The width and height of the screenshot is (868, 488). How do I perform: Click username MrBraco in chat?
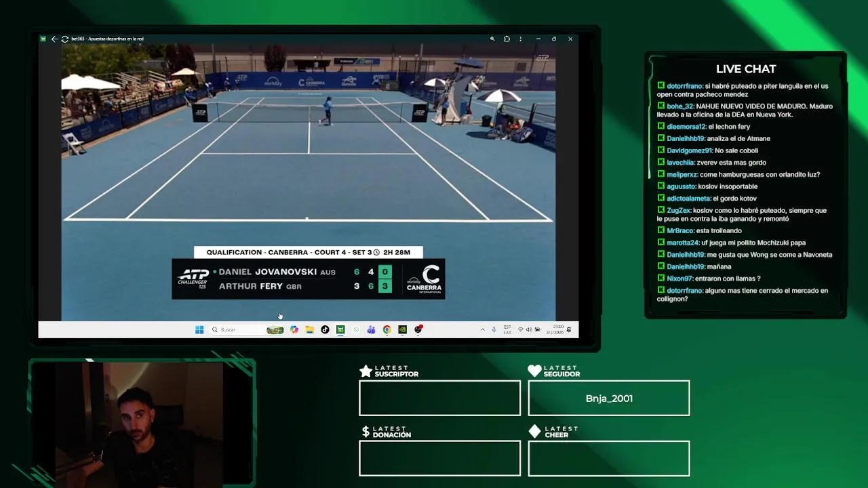(x=680, y=231)
